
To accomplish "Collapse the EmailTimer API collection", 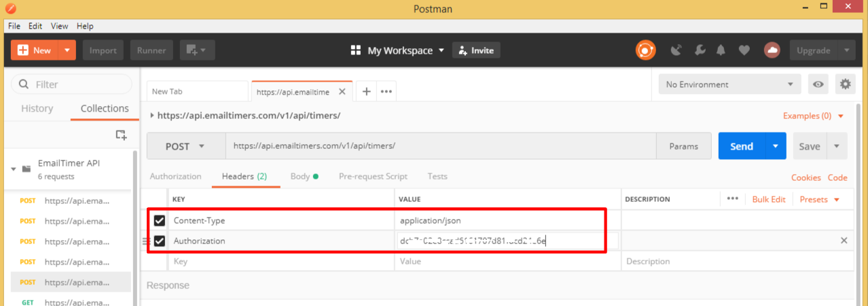I will click(13, 169).
